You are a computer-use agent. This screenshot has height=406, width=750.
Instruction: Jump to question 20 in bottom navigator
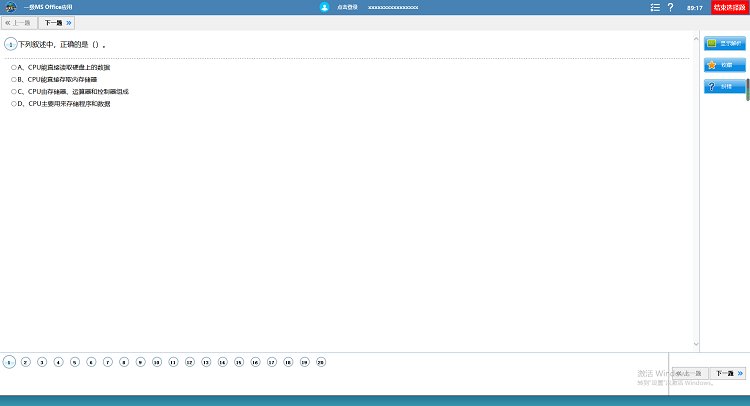coord(321,362)
